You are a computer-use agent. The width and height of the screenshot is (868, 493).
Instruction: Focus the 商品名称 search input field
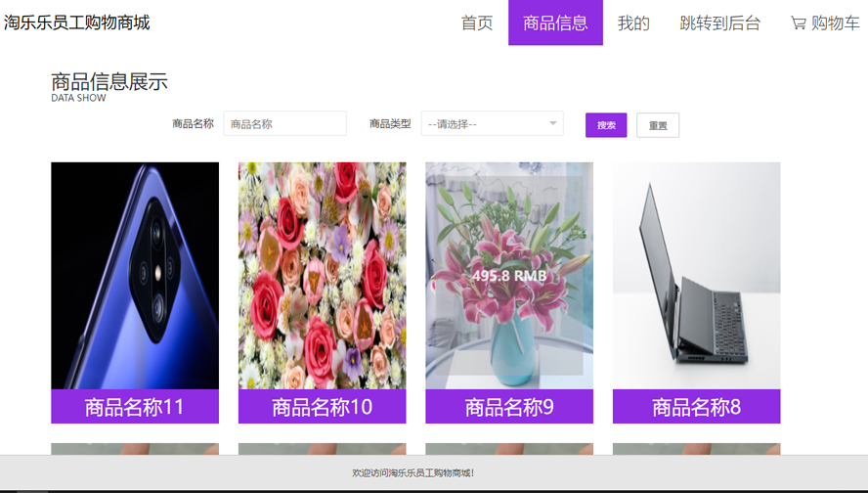(x=285, y=123)
